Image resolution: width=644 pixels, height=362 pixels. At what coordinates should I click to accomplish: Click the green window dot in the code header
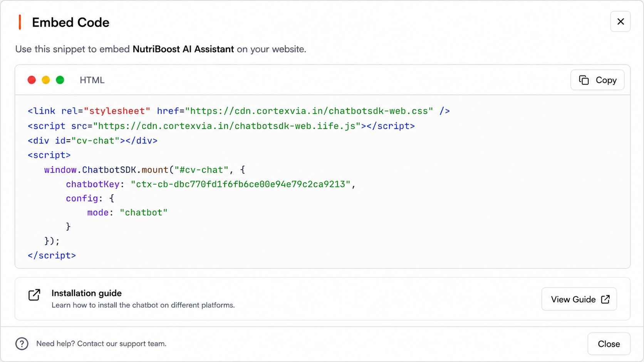click(x=60, y=80)
